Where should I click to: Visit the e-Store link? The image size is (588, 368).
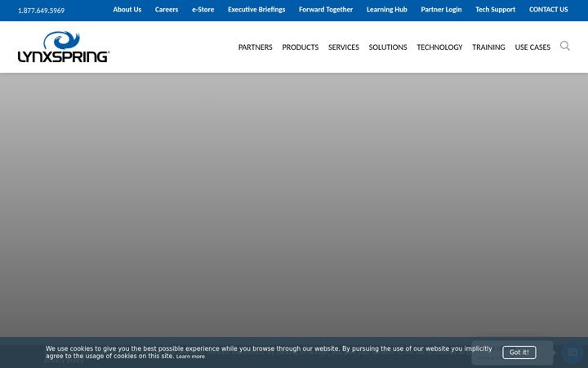(203, 10)
